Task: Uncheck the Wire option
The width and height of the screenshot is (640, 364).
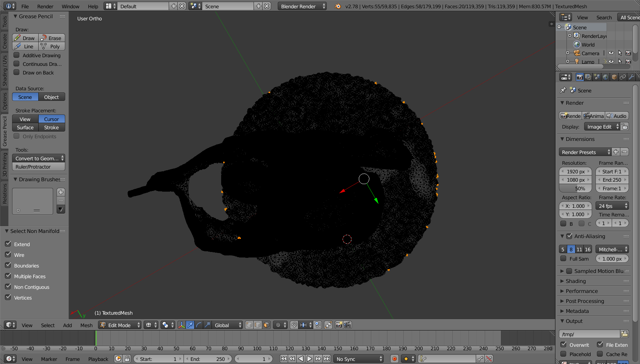Action: (x=8, y=255)
